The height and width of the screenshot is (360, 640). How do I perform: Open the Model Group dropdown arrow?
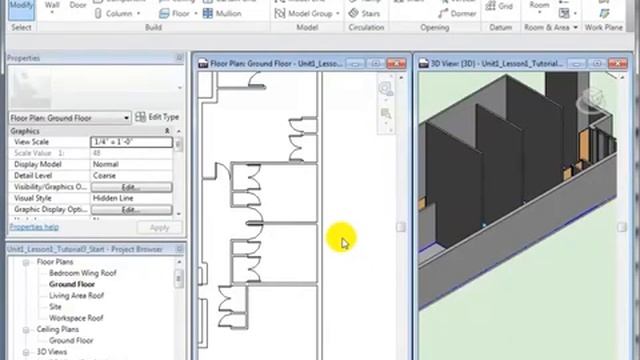tap(338, 14)
